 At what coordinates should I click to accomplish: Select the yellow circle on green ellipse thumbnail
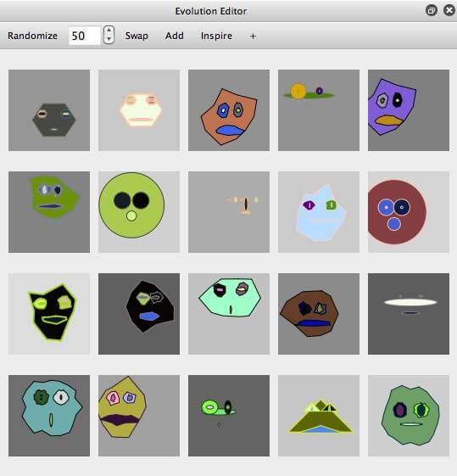click(x=319, y=110)
